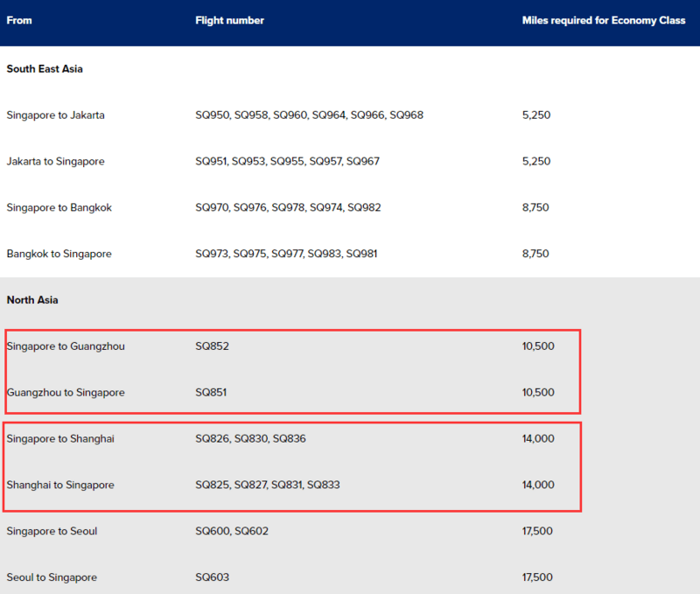Click the 'Guangzhou to Singapore' route
The height and width of the screenshot is (594, 700).
tap(66, 392)
